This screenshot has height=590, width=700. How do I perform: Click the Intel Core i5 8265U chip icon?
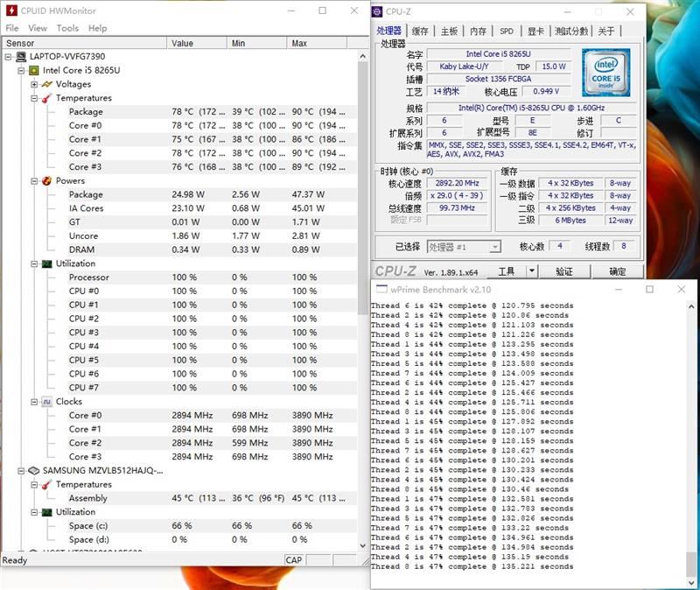point(34,71)
